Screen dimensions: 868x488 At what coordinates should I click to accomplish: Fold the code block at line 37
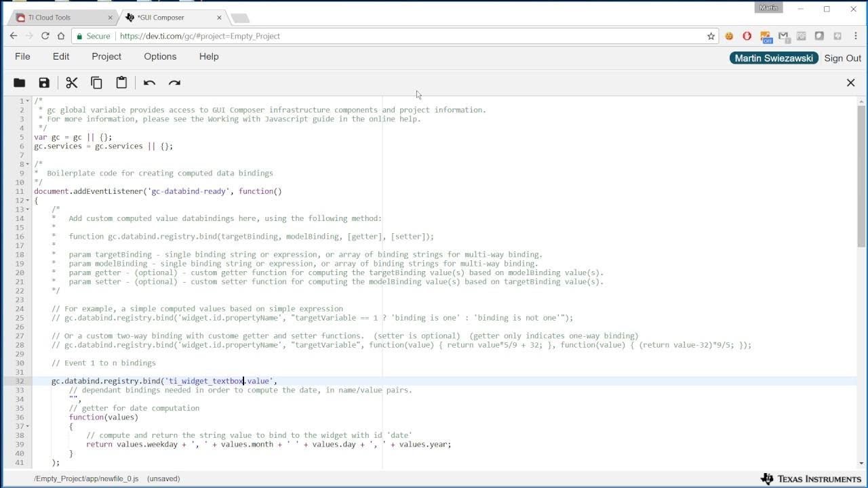pyautogui.click(x=28, y=426)
